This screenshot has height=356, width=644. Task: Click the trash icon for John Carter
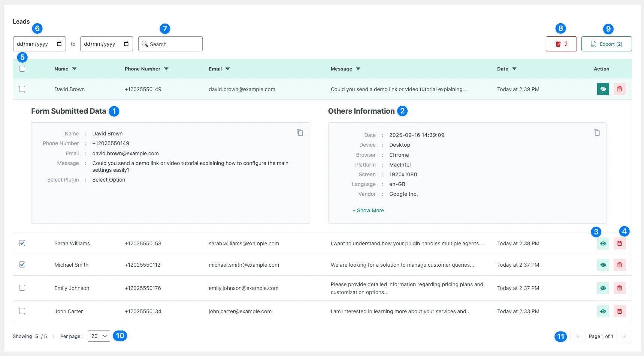619,311
